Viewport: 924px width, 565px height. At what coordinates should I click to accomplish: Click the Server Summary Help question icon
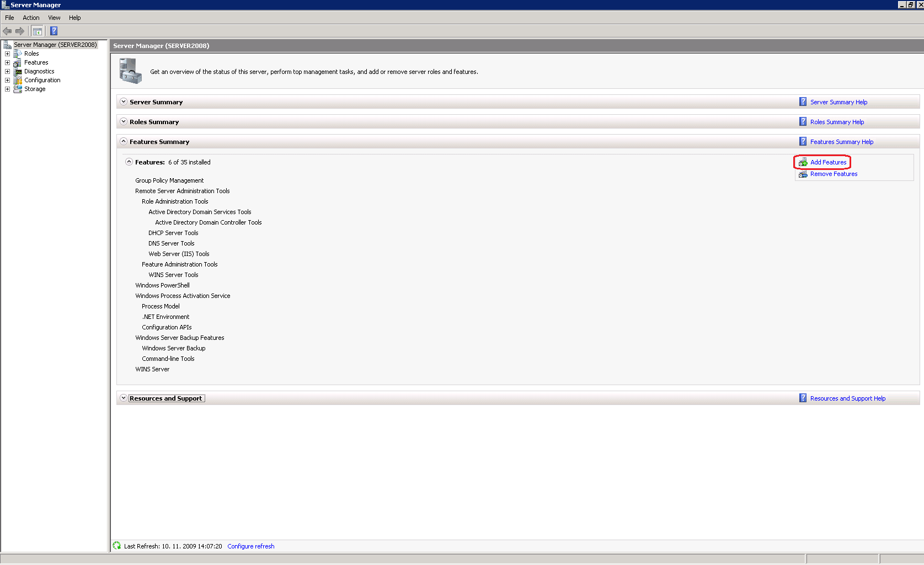click(803, 102)
